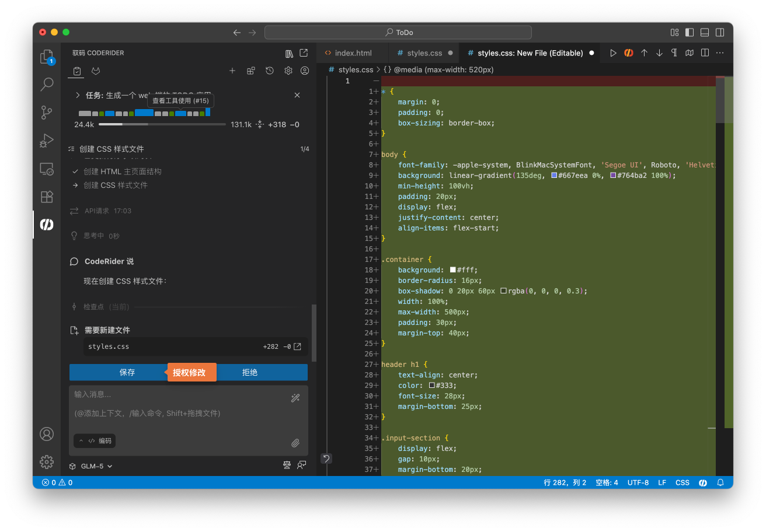Open the CodeRider history icon

tap(270, 71)
